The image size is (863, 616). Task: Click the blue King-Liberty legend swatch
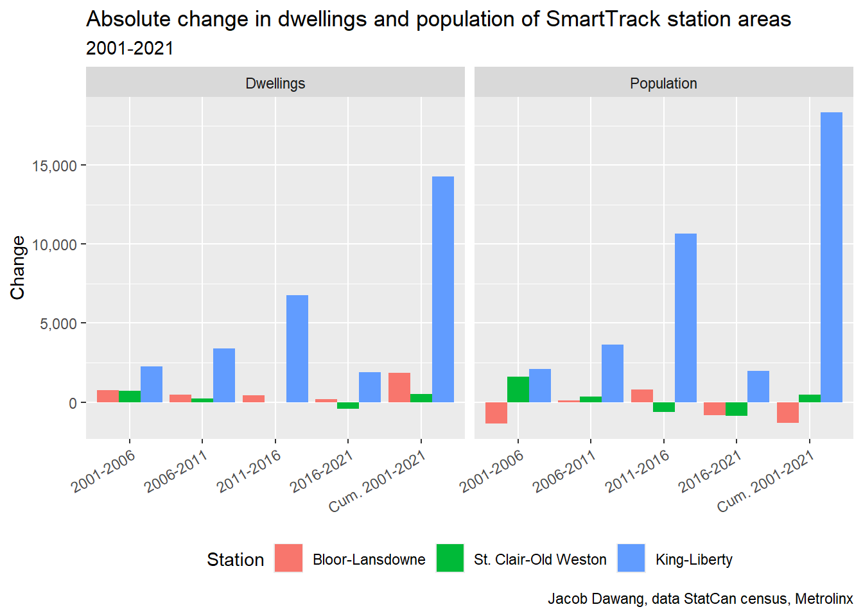tap(631, 558)
